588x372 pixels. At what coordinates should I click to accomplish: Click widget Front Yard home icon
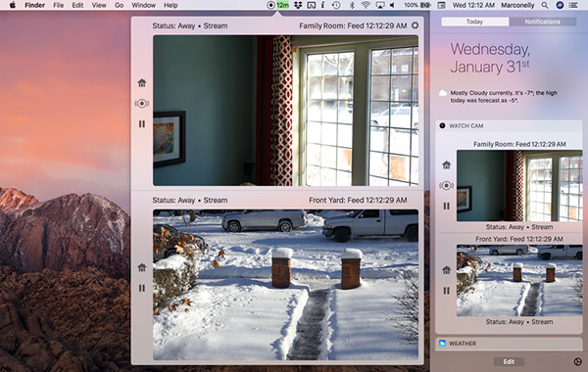coord(446,270)
